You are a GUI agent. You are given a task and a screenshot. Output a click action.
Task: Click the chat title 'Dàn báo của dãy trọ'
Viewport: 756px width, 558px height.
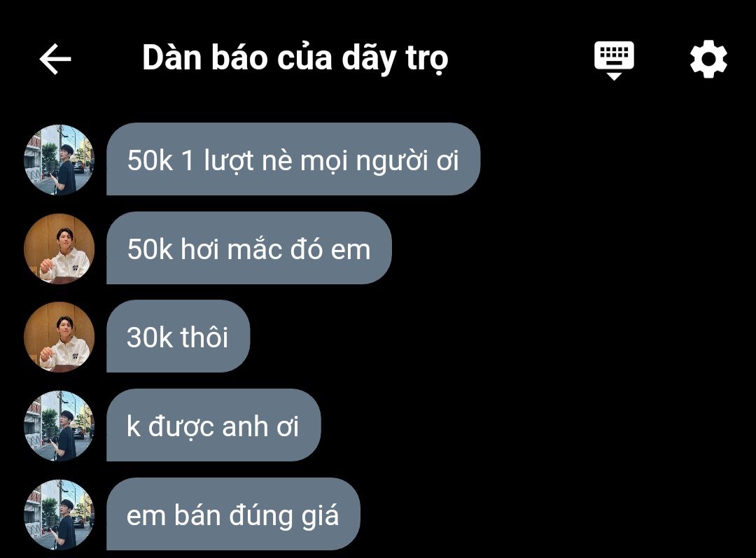(295, 59)
